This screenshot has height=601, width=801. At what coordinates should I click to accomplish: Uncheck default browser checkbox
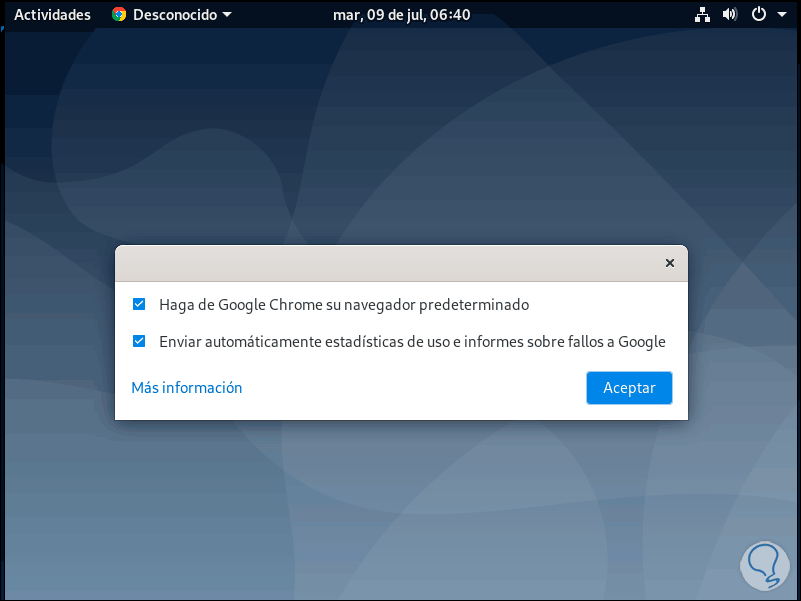coord(139,305)
